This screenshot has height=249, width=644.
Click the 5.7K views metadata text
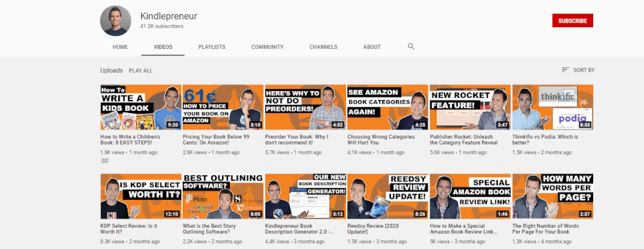[x=277, y=152]
